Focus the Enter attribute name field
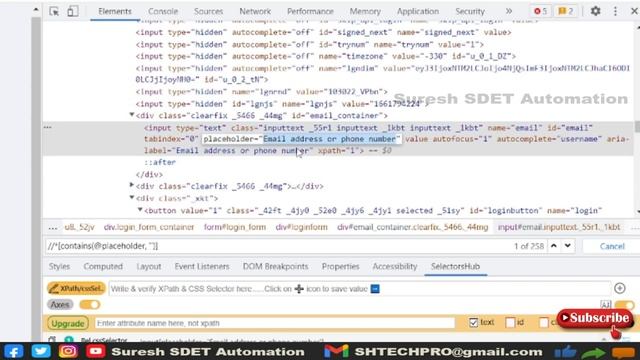The image size is (640, 360). click(x=275, y=323)
